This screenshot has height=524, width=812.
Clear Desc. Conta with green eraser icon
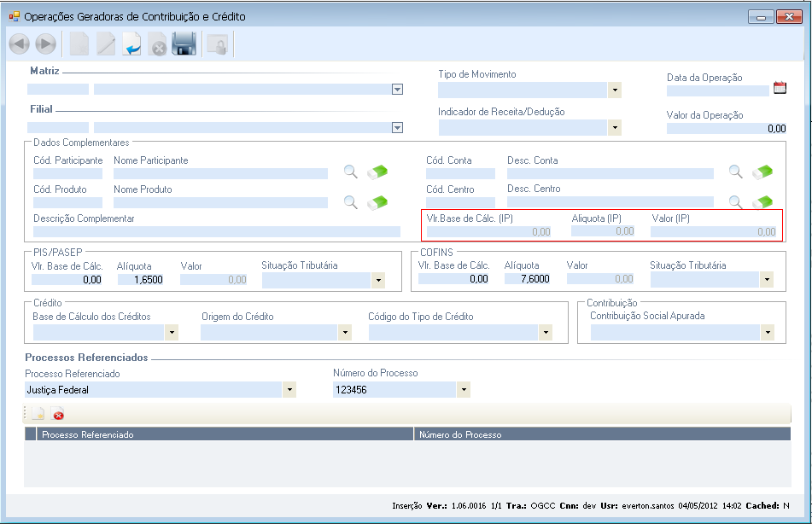tap(762, 172)
